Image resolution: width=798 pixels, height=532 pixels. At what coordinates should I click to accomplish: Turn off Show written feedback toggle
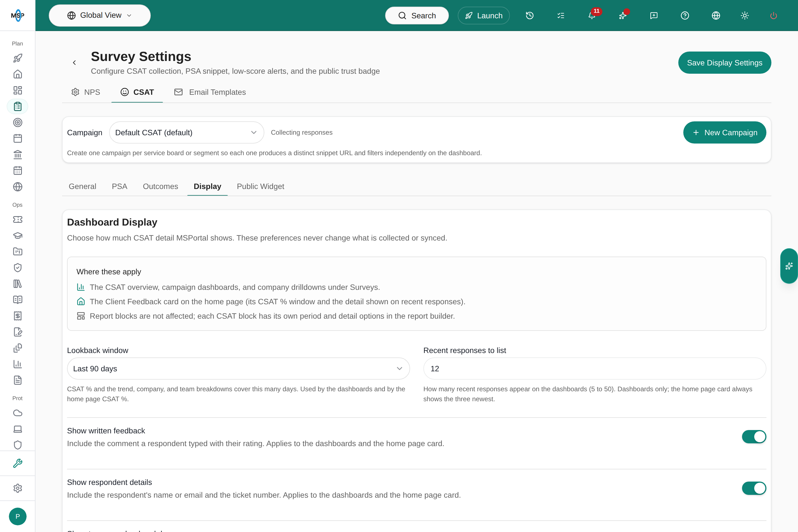coord(754,437)
